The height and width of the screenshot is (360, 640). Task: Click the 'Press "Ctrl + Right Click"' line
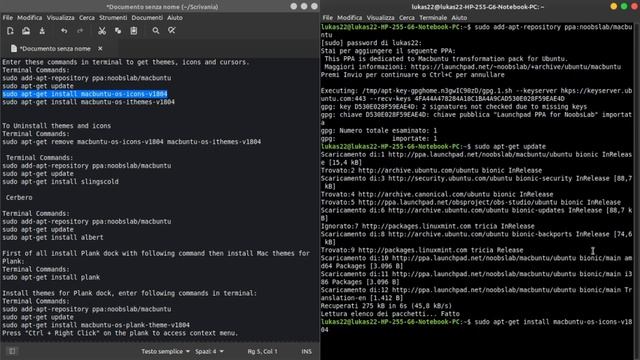point(120,333)
